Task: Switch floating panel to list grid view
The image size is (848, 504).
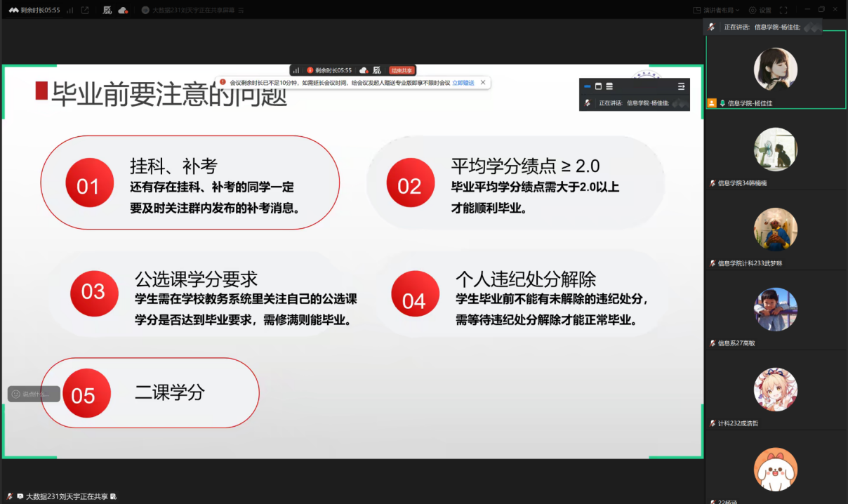Action: click(609, 86)
